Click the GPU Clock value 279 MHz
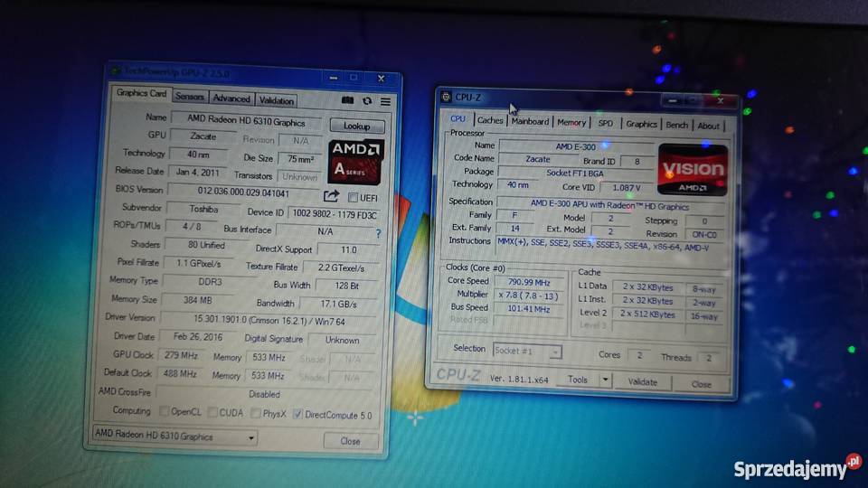The image size is (868, 488). pyautogui.click(x=181, y=355)
